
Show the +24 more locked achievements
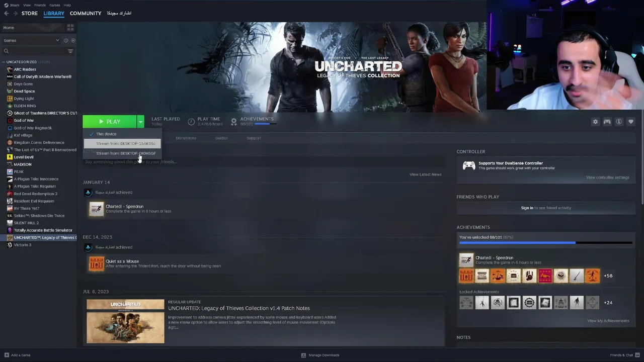pyautogui.click(x=608, y=303)
